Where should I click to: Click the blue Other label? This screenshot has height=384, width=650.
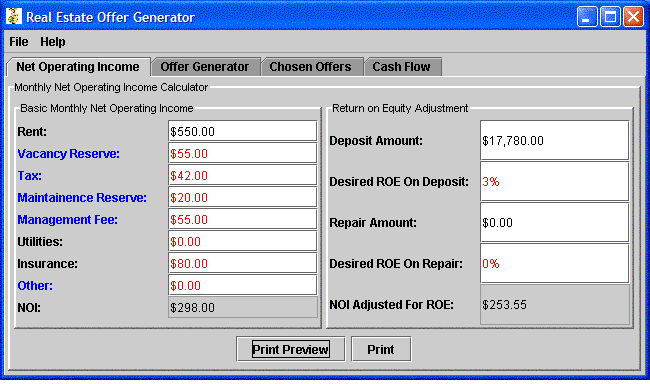[x=35, y=286]
